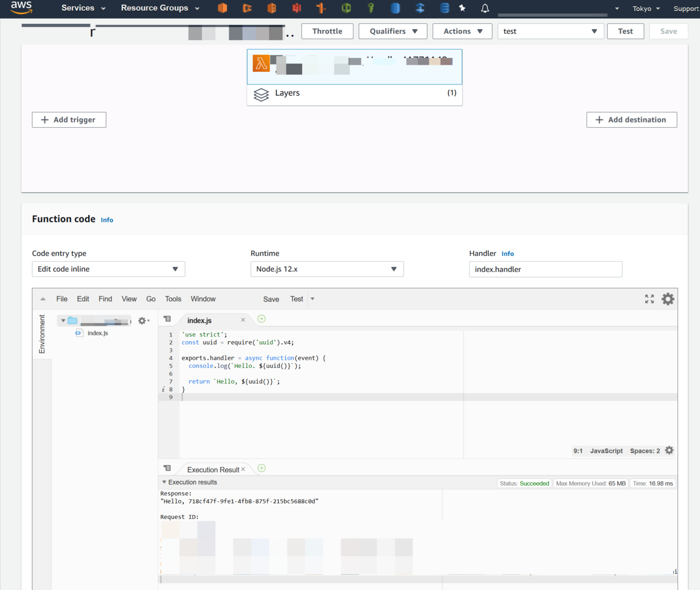Click the top Test button
Image resolution: width=700 pixels, height=590 pixels.
click(x=625, y=31)
